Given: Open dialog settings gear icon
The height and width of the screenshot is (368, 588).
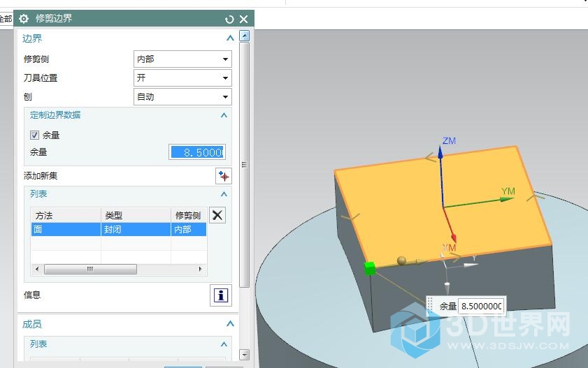Looking at the screenshot, I should 24,18.
